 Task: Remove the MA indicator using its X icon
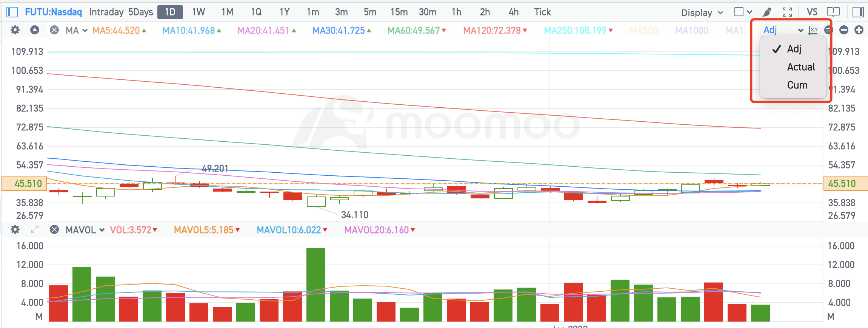point(54,30)
